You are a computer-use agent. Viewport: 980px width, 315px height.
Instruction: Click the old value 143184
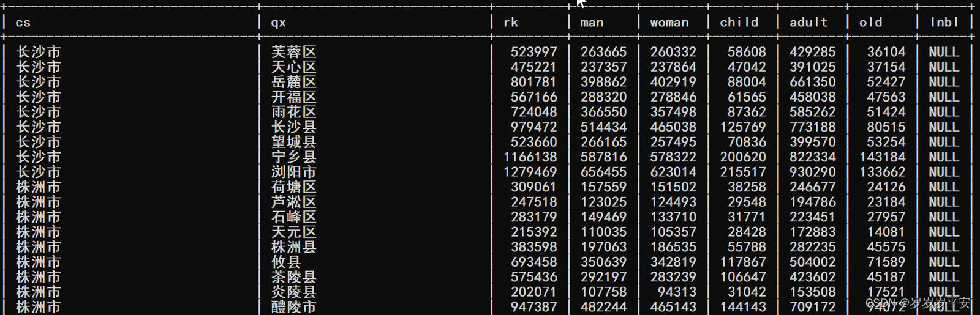click(883, 157)
